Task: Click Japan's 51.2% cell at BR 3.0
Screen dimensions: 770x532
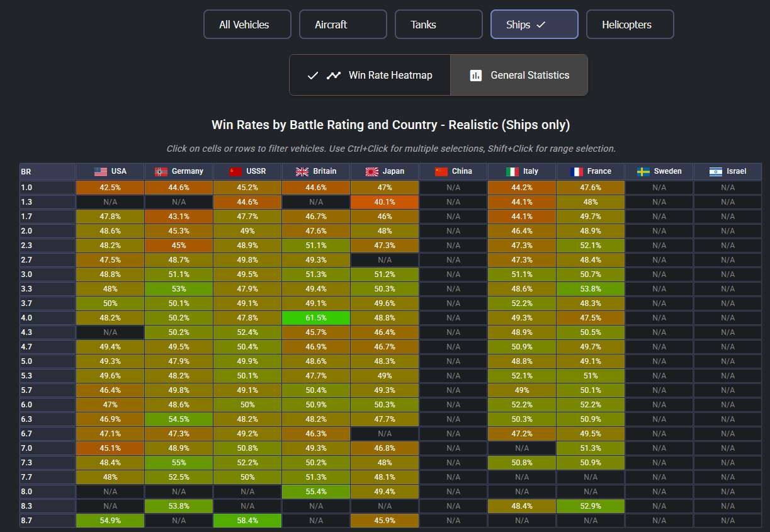Action: (385, 274)
